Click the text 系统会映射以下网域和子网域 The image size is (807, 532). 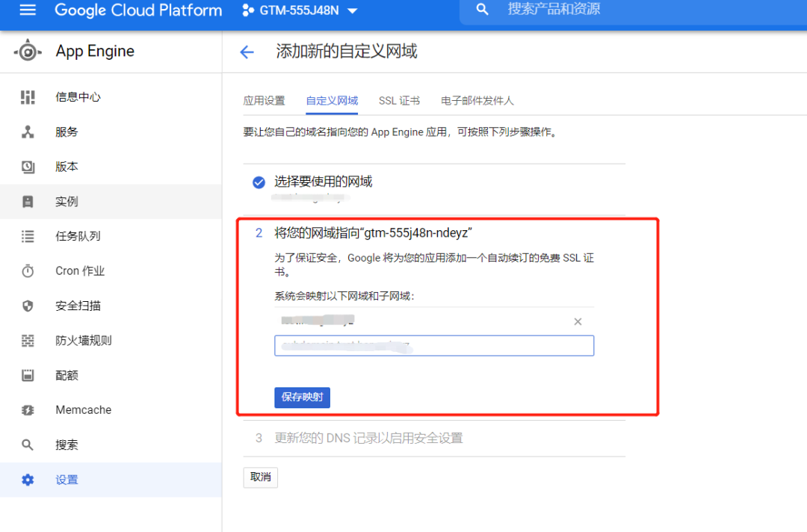click(x=344, y=296)
